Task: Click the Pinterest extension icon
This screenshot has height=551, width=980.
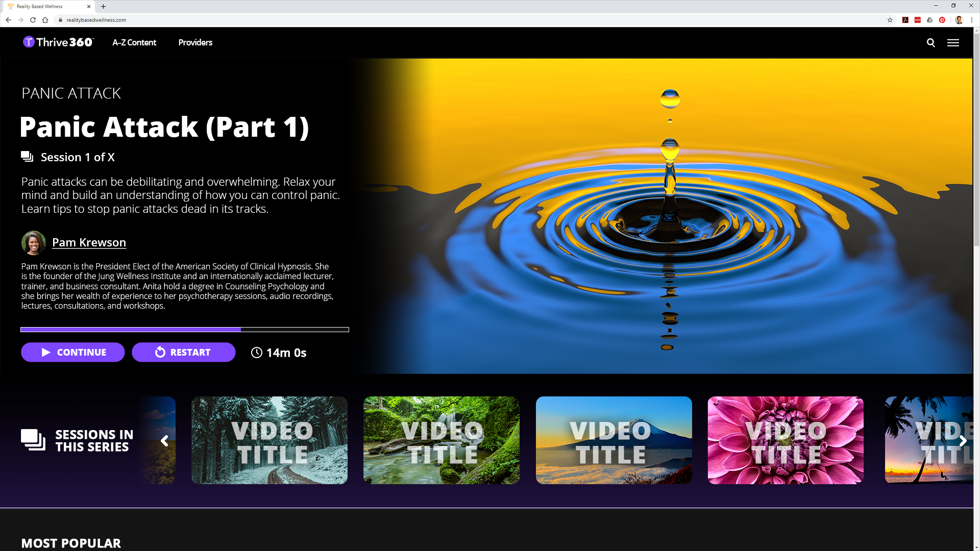Action: click(942, 20)
